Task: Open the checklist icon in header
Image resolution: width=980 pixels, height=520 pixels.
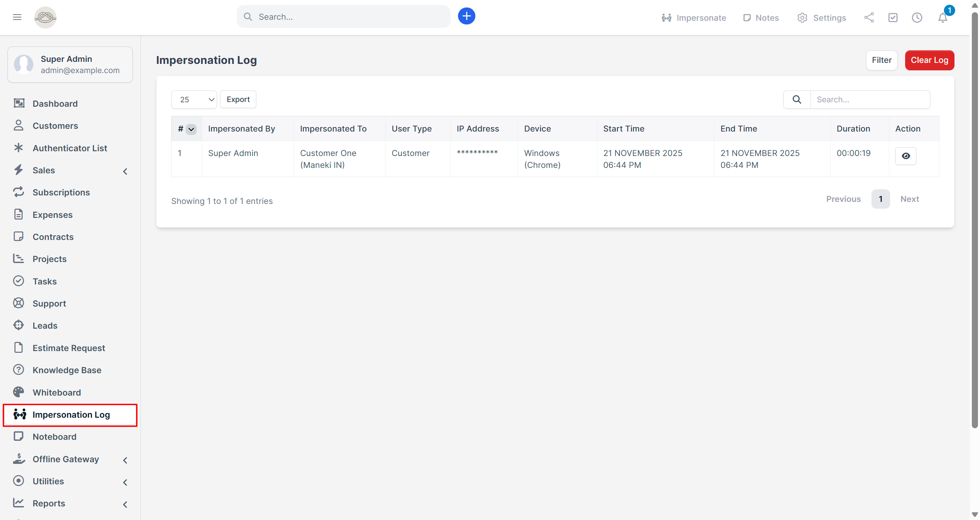Action: point(893,17)
